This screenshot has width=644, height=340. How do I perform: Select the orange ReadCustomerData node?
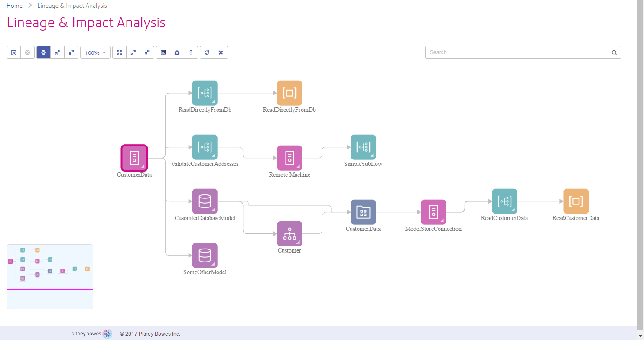[576, 201]
